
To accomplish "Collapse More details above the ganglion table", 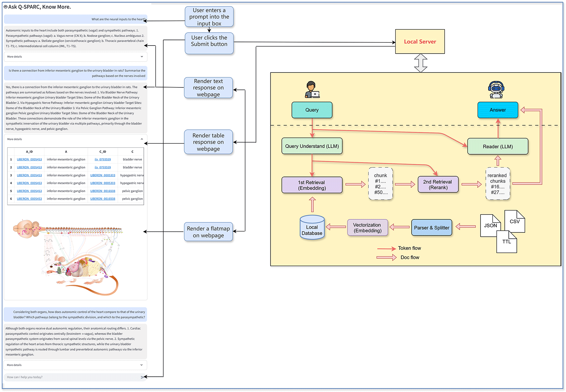I will (75, 139).
